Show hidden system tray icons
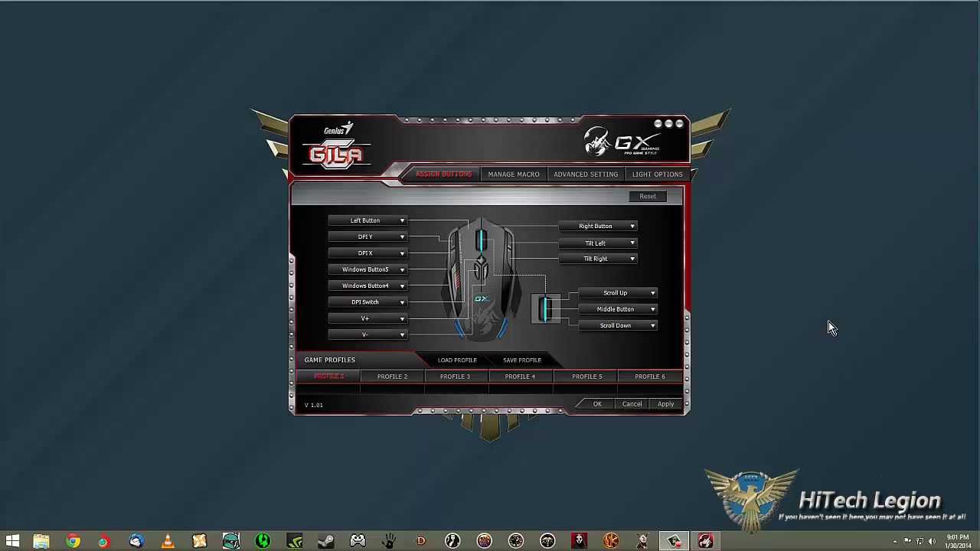Image resolution: width=980 pixels, height=551 pixels. (895, 542)
